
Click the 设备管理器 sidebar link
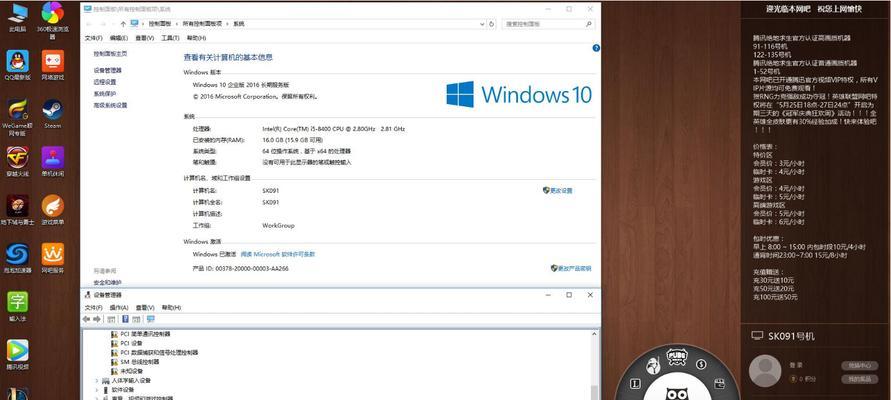pyautogui.click(x=107, y=70)
